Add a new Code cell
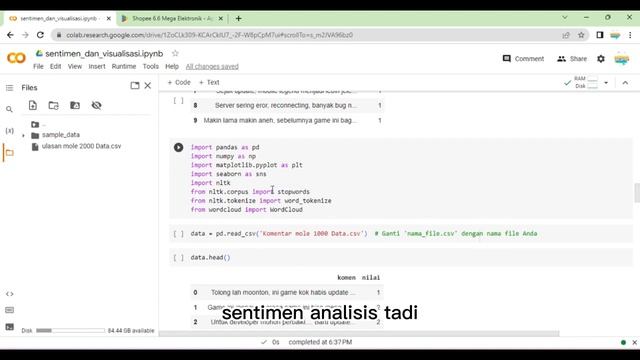640x360 pixels. tap(179, 82)
